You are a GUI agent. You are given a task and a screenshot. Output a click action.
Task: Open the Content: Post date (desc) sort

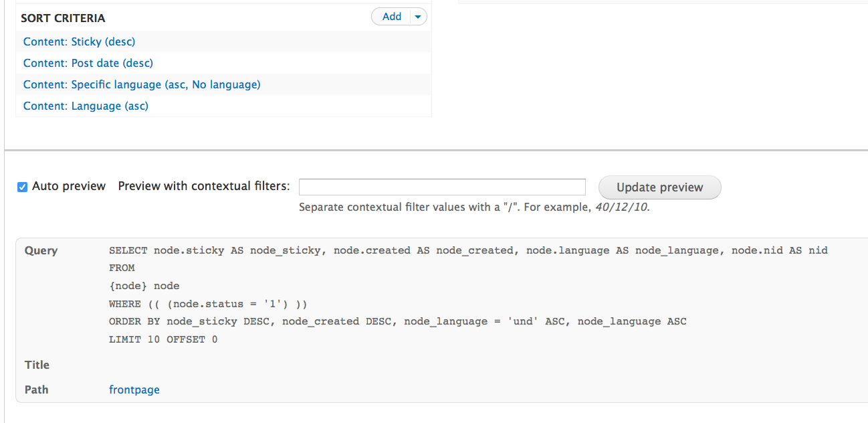tap(88, 63)
